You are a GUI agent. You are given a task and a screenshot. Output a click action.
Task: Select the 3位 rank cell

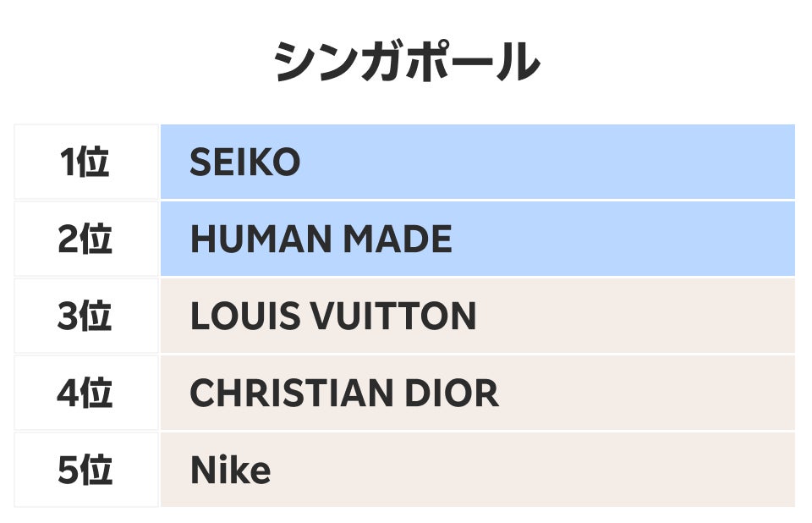point(85,317)
